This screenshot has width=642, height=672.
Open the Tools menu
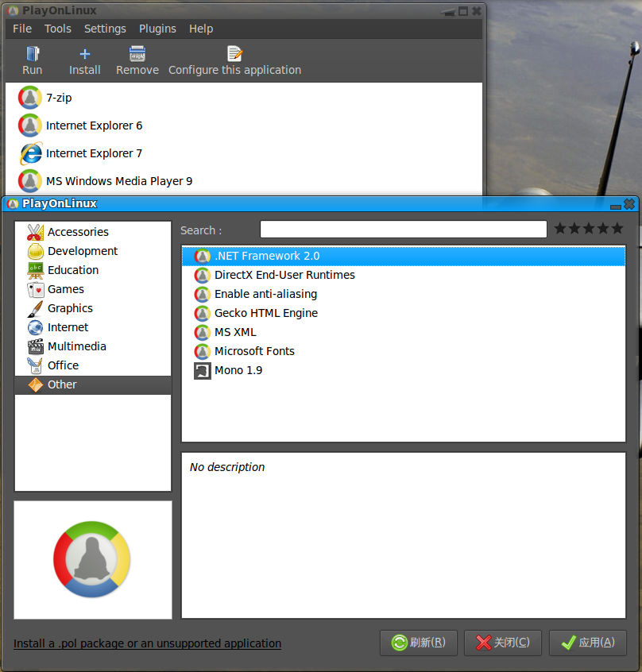58,29
